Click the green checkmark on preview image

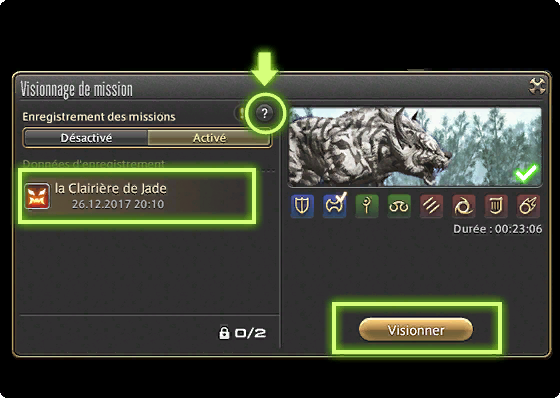click(526, 173)
